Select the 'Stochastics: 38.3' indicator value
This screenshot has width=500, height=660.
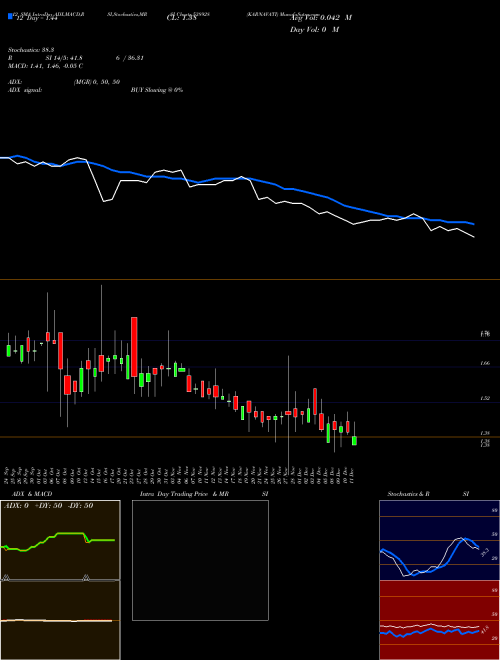[31, 50]
